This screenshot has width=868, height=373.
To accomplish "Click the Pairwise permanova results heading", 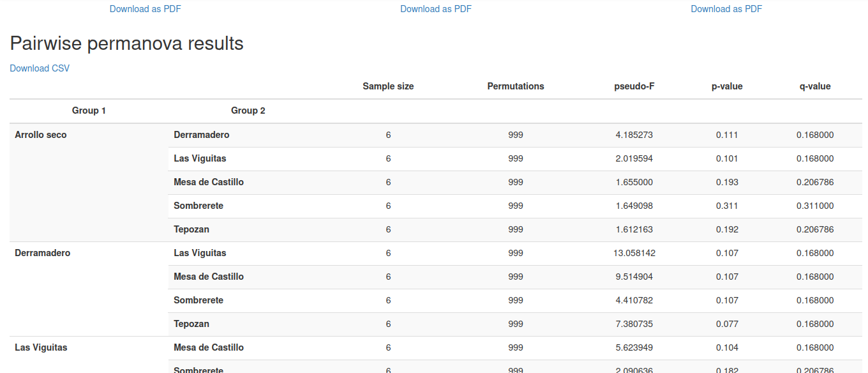I will pyautogui.click(x=126, y=43).
